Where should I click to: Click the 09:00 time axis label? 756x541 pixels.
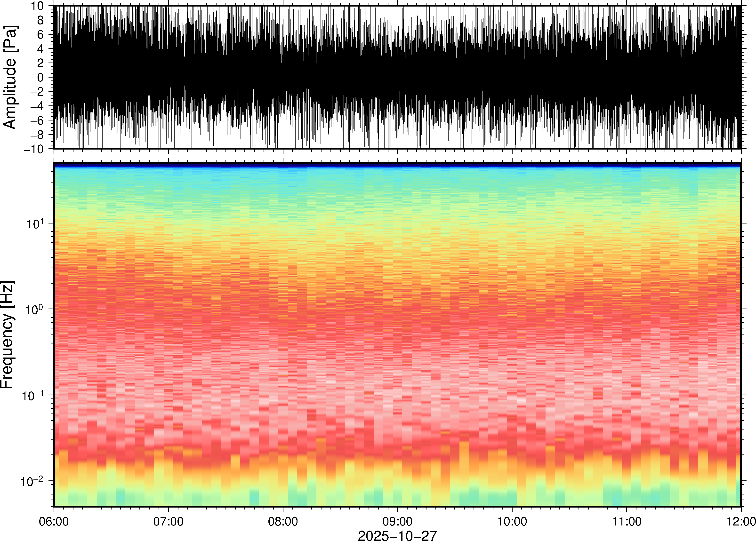[397, 521]
